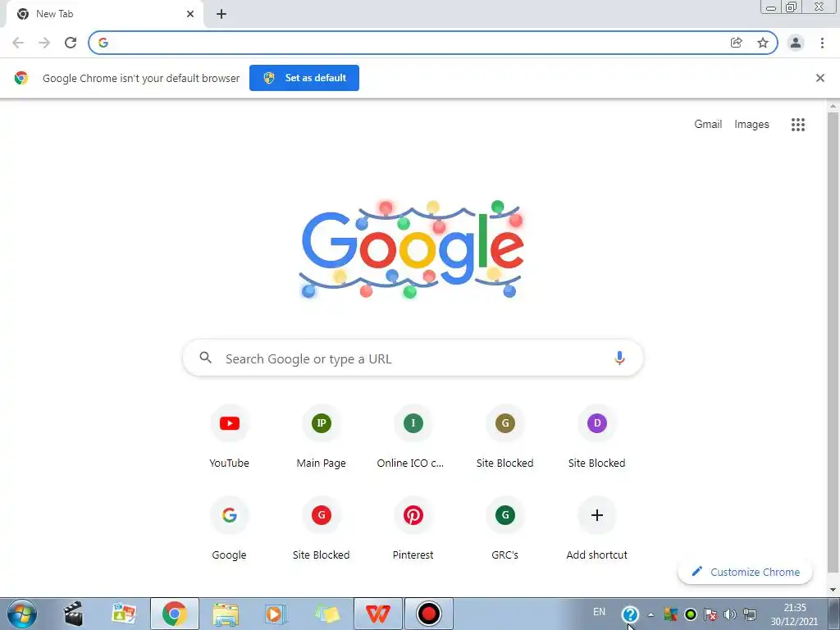Click the help question mark tray icon
The height and width of the screenshot is (630, 840).
pyautogui.click(x=630, y=614)
